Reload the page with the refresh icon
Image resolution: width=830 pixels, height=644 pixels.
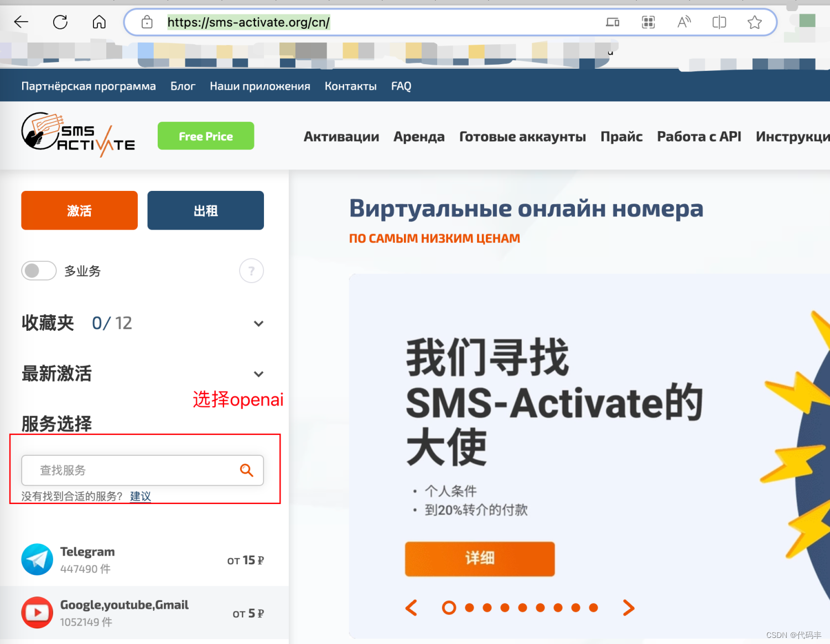(60, 22)
